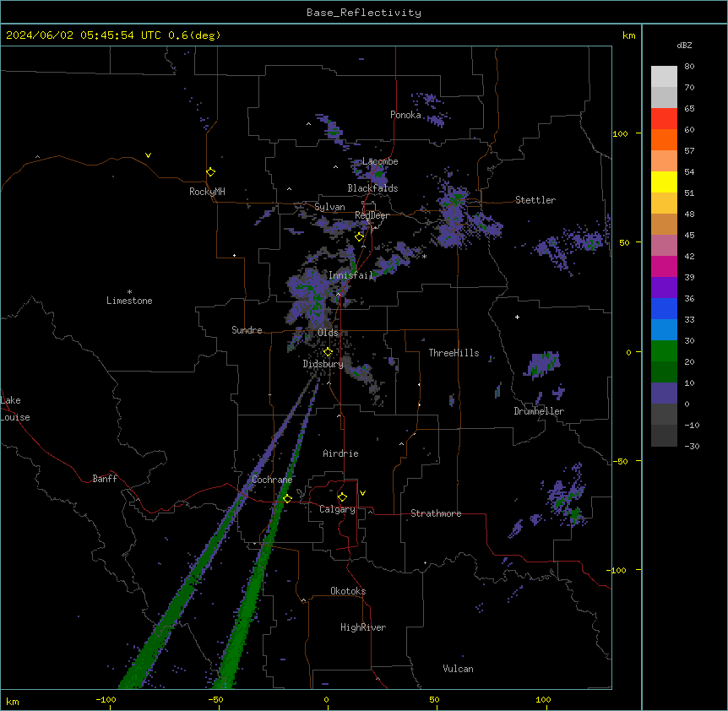The width and height of the screenshot is (728, 711).
Task: Click the Stettler label
Action: point(535,200)
